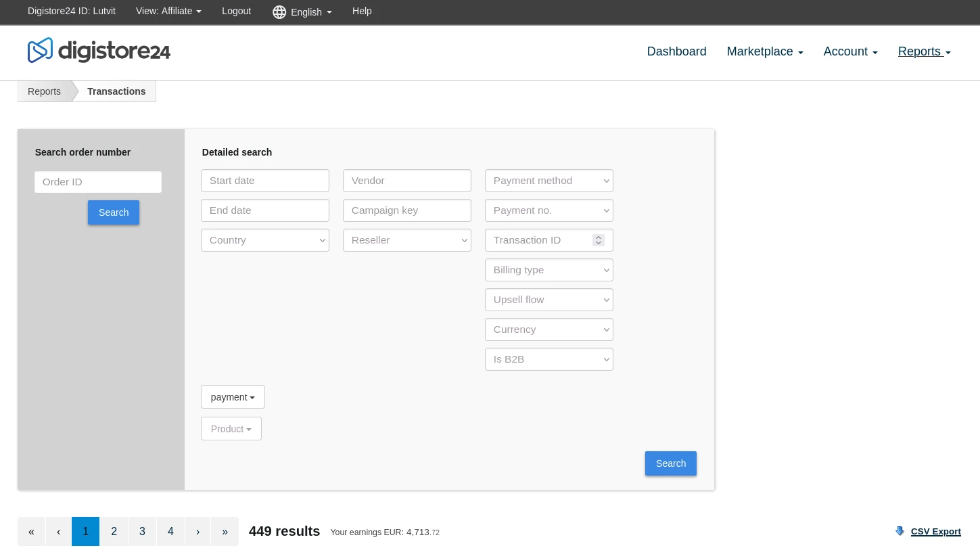Image resolution: width=980 pixels, height=550 pixels.
Task: Open the Payment method dropdown
Action: tap(549, 181)
